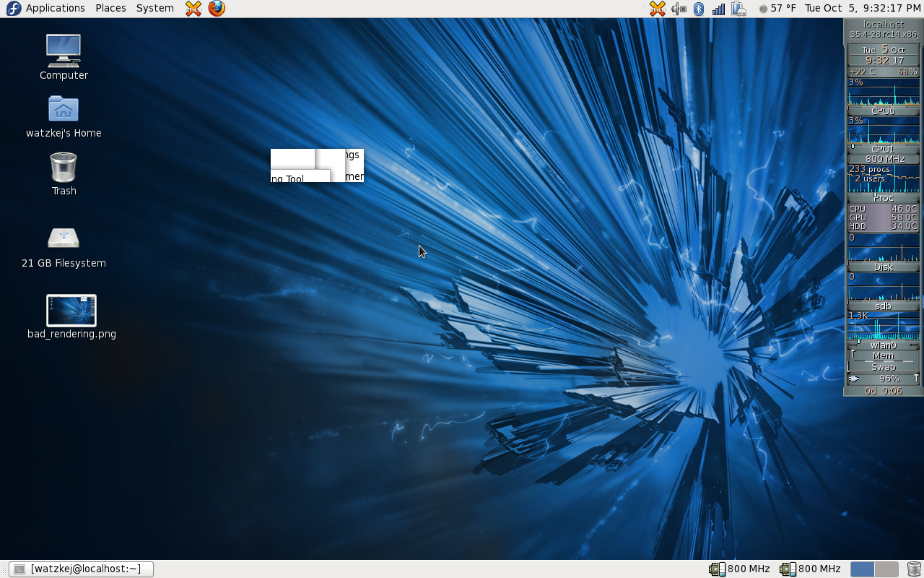Open the Applications menu
The height and width of the screenshot is (578, 924).
click(45, 8)
